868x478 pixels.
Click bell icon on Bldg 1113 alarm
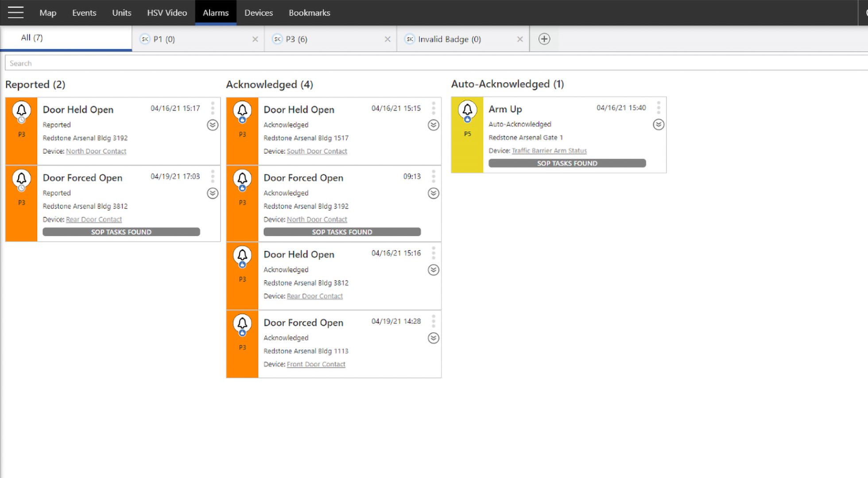[x=242, y=323]
